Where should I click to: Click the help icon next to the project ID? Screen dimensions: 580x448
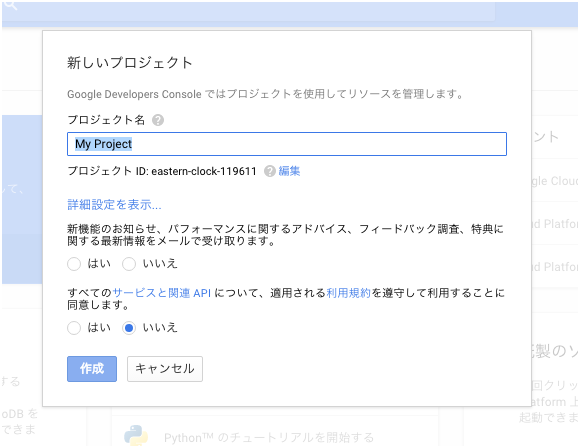[x=270, y=171]
